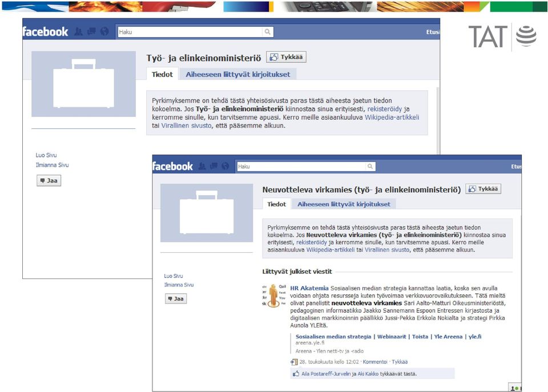Like the Neuvotteleva virkamies page with Tykkää button
The height and width of the screenshot is (392, 548).
tap(483, 189)
